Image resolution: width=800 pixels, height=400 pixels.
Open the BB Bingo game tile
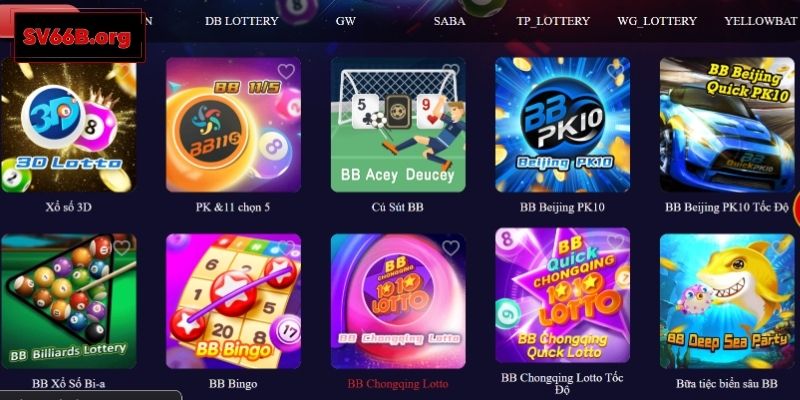[233, 301]
